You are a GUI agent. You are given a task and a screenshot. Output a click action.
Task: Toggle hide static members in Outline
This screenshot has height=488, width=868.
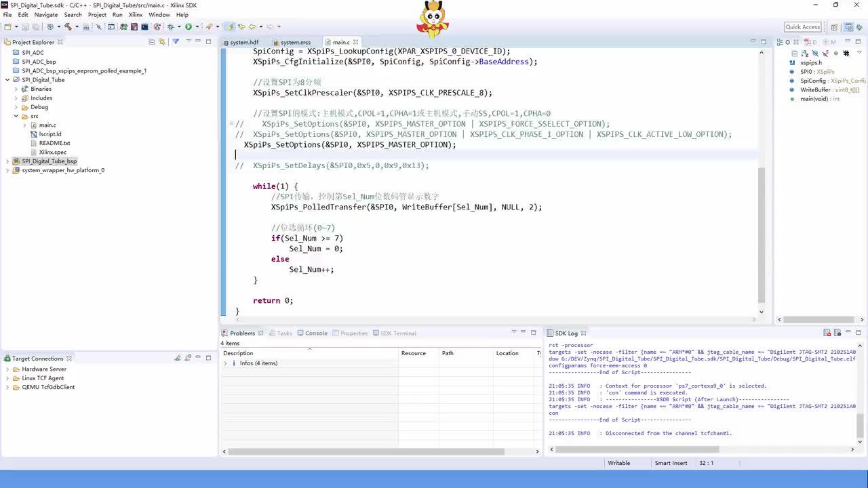click(x=825, y=54)
